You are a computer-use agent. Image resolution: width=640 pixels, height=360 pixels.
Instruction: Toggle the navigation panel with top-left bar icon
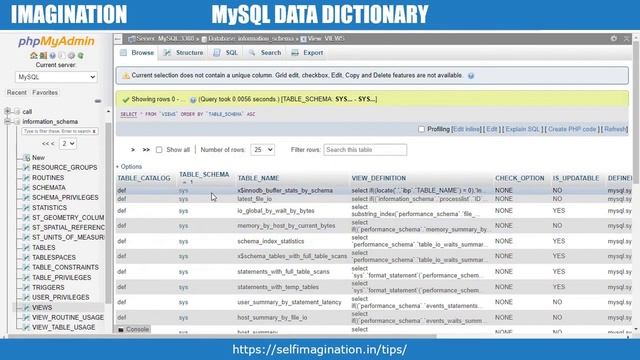pos(118,39)
